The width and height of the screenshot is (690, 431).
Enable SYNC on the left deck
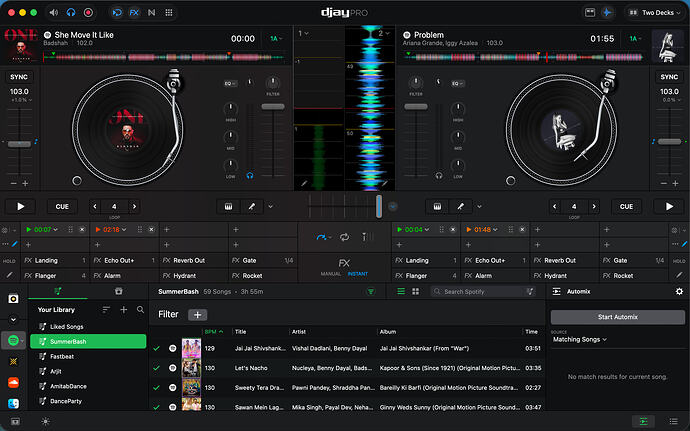(x=19, y=77)
